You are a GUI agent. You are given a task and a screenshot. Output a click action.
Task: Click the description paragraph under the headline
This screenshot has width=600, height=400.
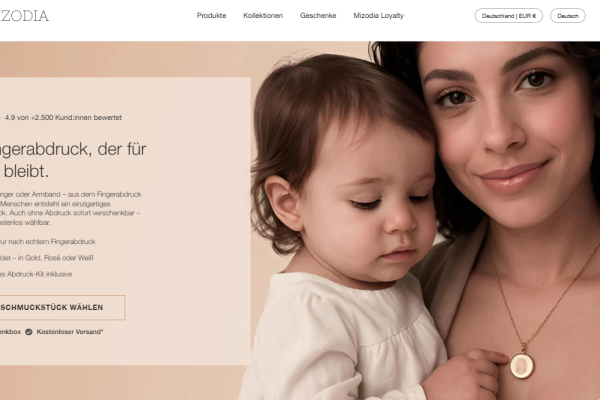click(71, 208)
